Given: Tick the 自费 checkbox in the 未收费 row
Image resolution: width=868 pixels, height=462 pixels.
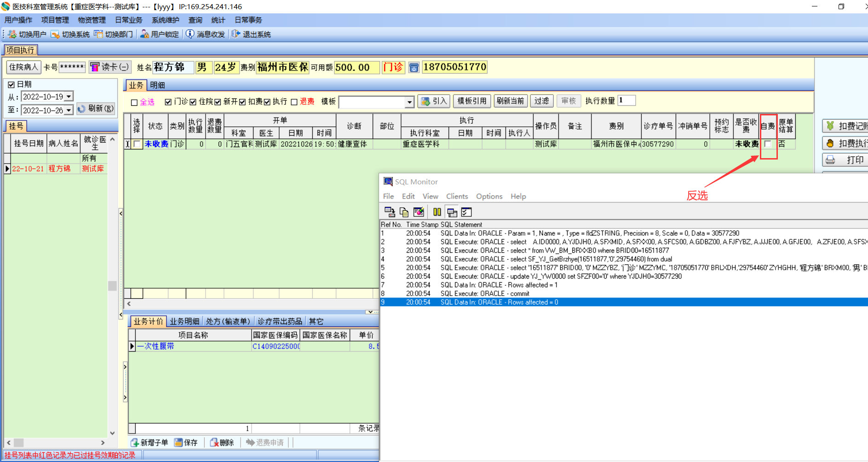Looking at the screenshot, I should pos(767,144).
